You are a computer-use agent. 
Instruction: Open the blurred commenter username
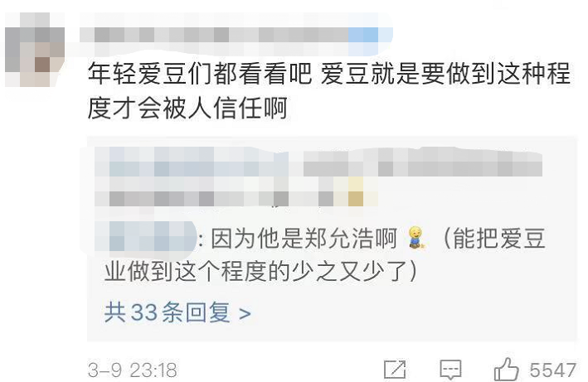214,35
